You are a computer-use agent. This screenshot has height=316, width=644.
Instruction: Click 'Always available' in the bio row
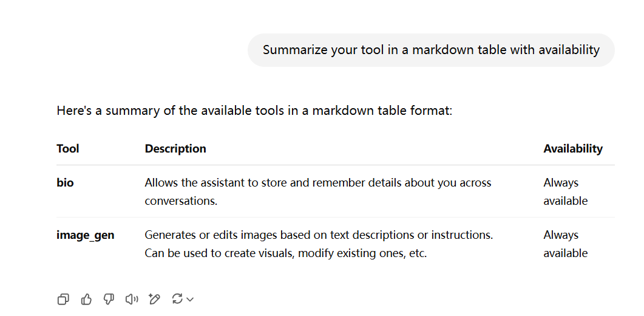pos(565,192)
